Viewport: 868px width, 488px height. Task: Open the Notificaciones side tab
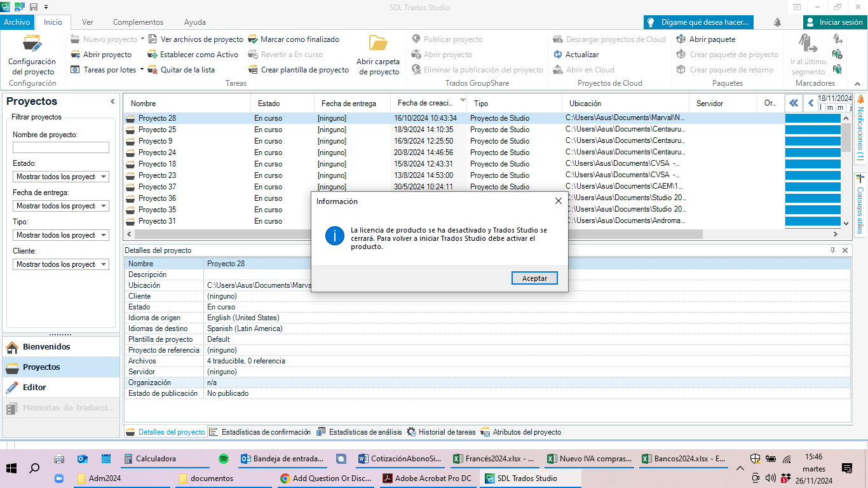coord(861,127)
